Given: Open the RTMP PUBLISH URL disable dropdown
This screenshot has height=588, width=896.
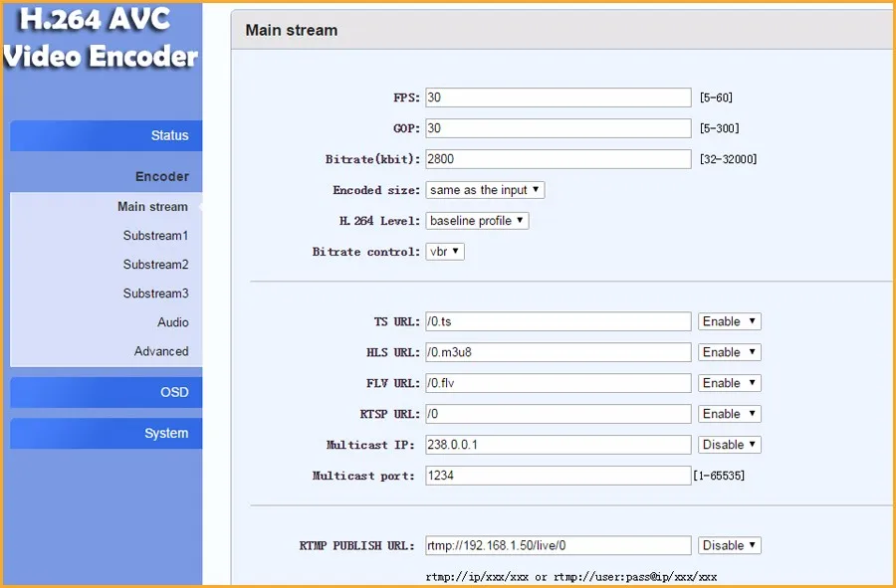Looking at the screenshot, I should tap(730, 544).
